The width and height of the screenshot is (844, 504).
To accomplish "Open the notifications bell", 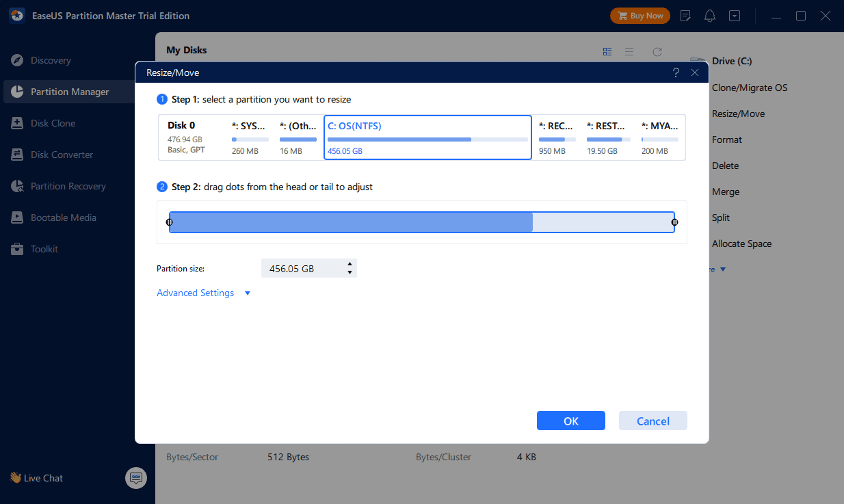I will click(x=710, y=16).
